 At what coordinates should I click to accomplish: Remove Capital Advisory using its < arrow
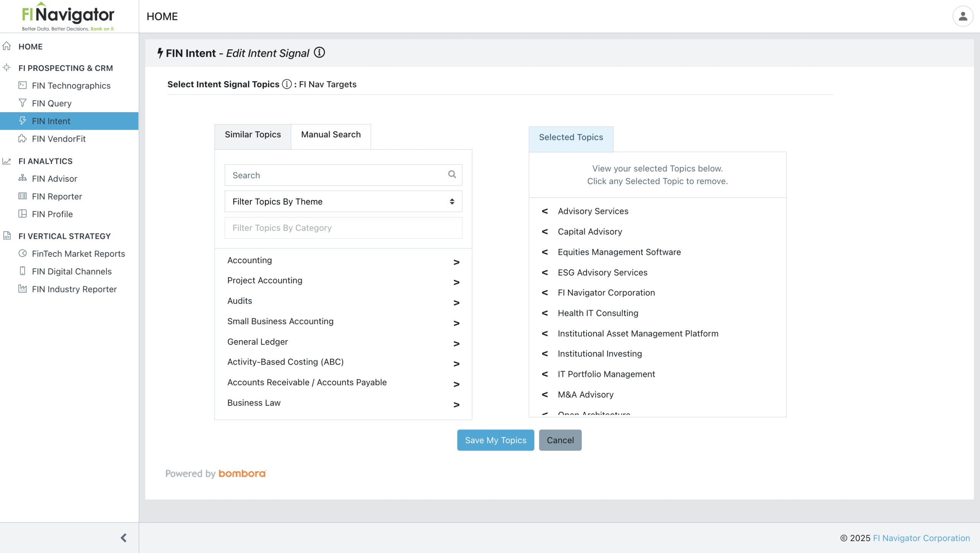545,232
